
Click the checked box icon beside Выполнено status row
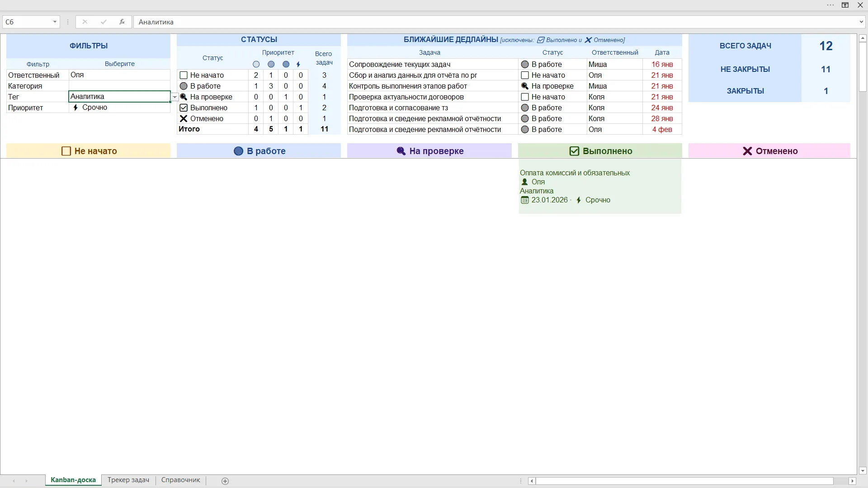tap(184, 108)
